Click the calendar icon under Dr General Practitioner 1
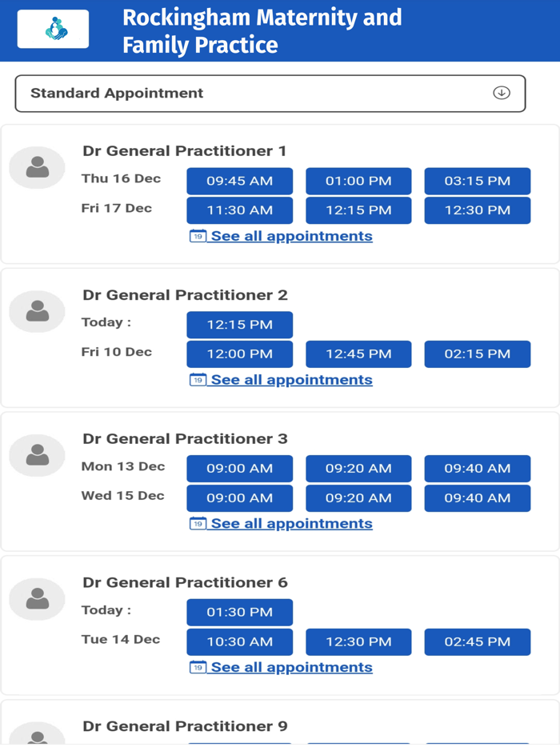 point(197,236)
